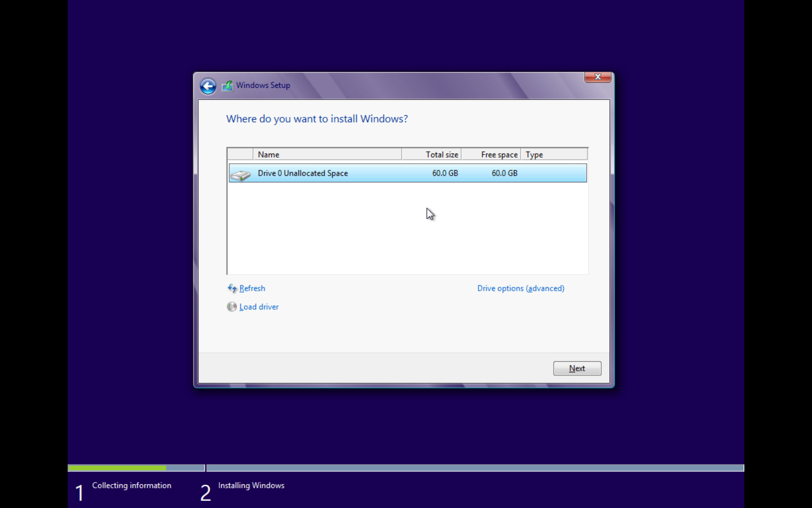812x508 pixels.
Task: Sort by the Total size column header
Action: 431,155
